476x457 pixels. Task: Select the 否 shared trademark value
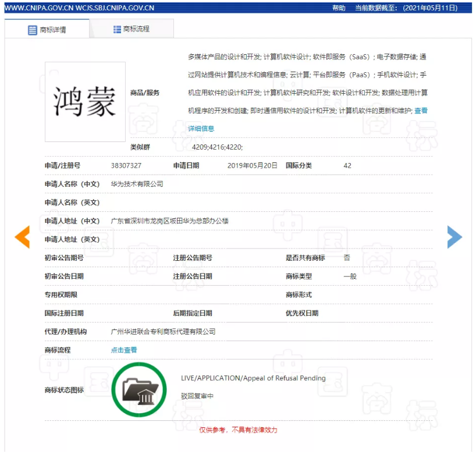tap(347, 258)
